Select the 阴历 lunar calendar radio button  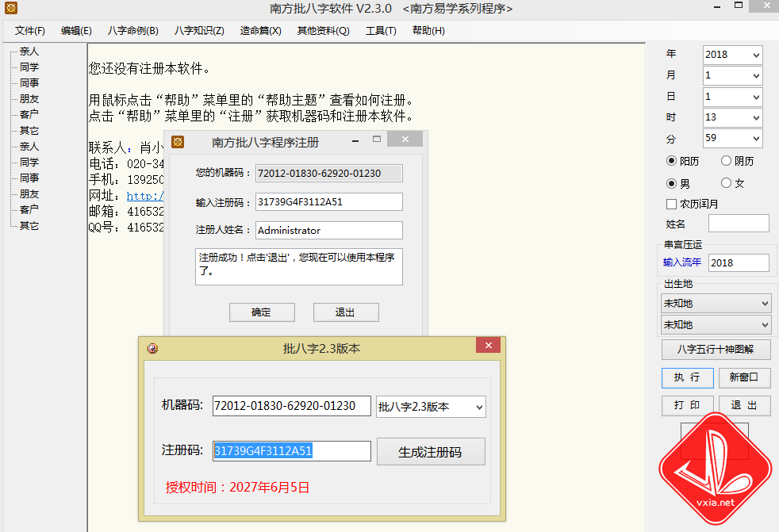tap(726, 161)
